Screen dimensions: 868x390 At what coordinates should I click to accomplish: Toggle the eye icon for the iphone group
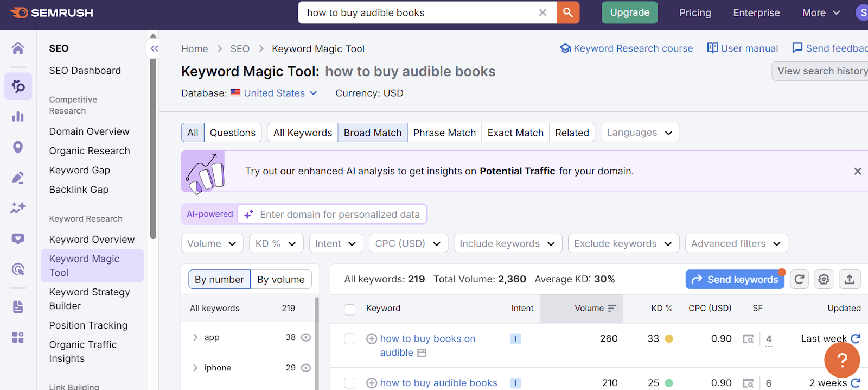point(306,368)
